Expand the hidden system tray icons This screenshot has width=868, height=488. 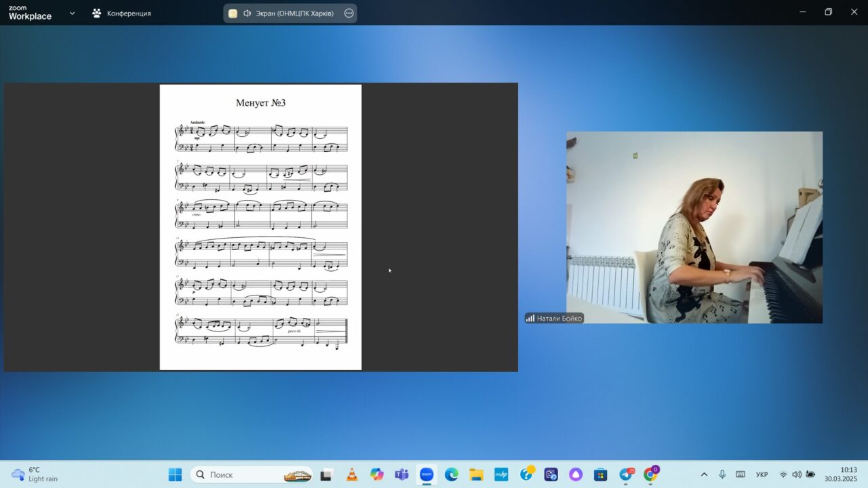coord(704,474)
